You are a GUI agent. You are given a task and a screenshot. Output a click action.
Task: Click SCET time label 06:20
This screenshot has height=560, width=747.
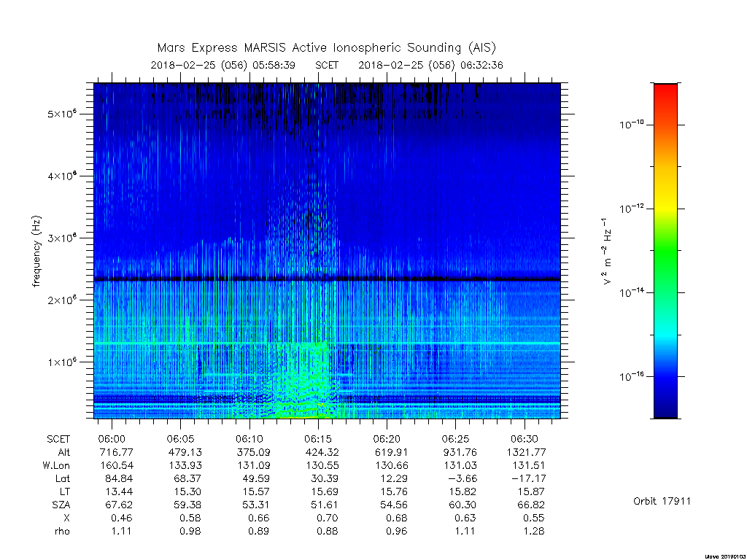point(387,439)
